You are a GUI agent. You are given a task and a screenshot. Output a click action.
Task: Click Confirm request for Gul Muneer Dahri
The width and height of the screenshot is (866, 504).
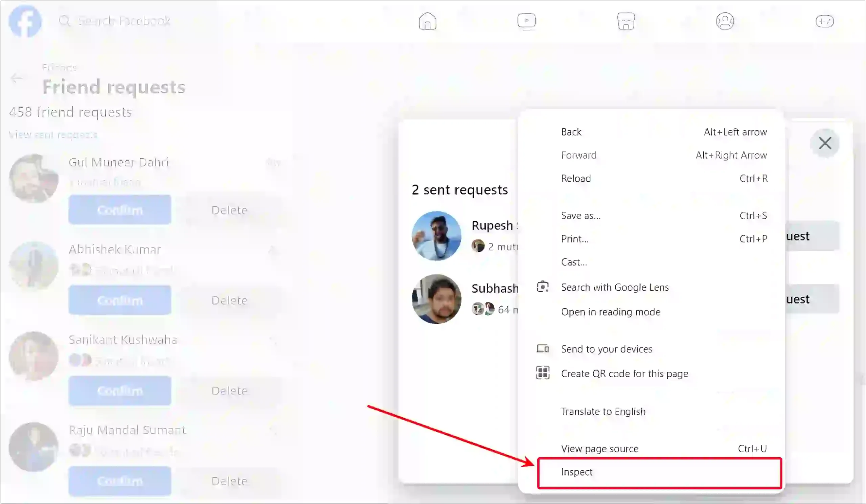coord(120,210)
